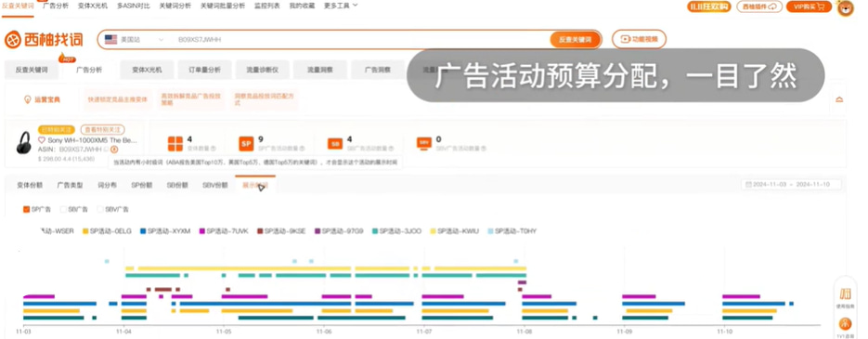This screenshot has height=339, width=868.
Task: Click the 快速锁定竞品主推变体 tip link
Action: [118, 99]
